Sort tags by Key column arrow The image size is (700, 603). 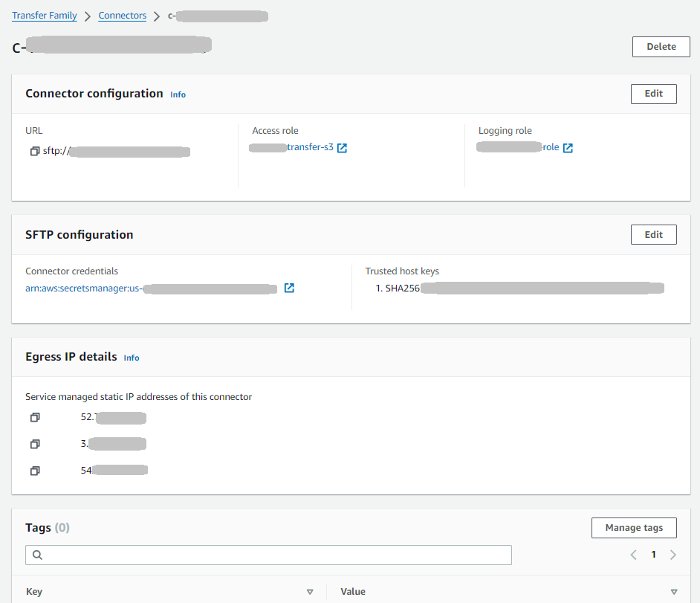[310, 592]
